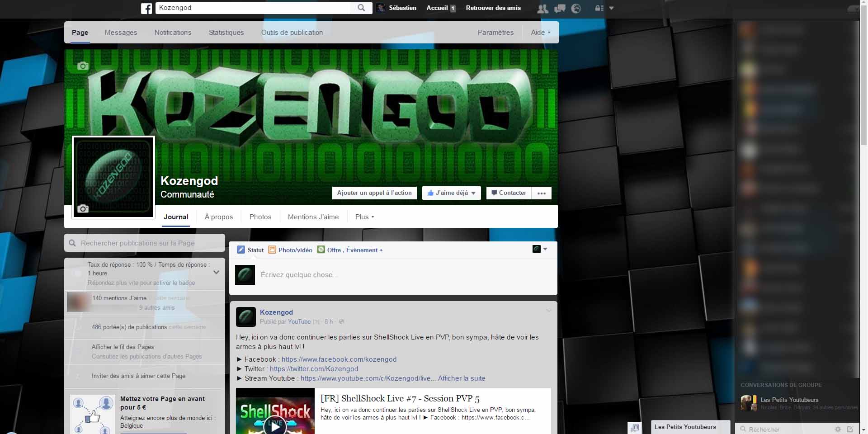Click the Offre, Évènement green icon
This screenshot has width=868, height=434.
pyautogui.click(x=321, y=250)
